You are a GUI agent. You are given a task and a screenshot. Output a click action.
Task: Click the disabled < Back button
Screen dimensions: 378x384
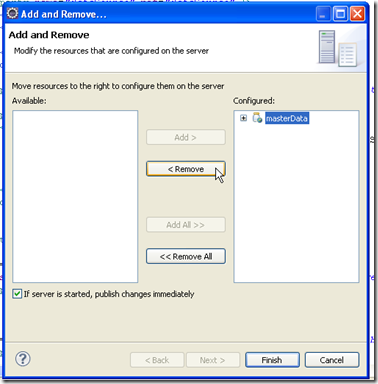tap(157, 360)
